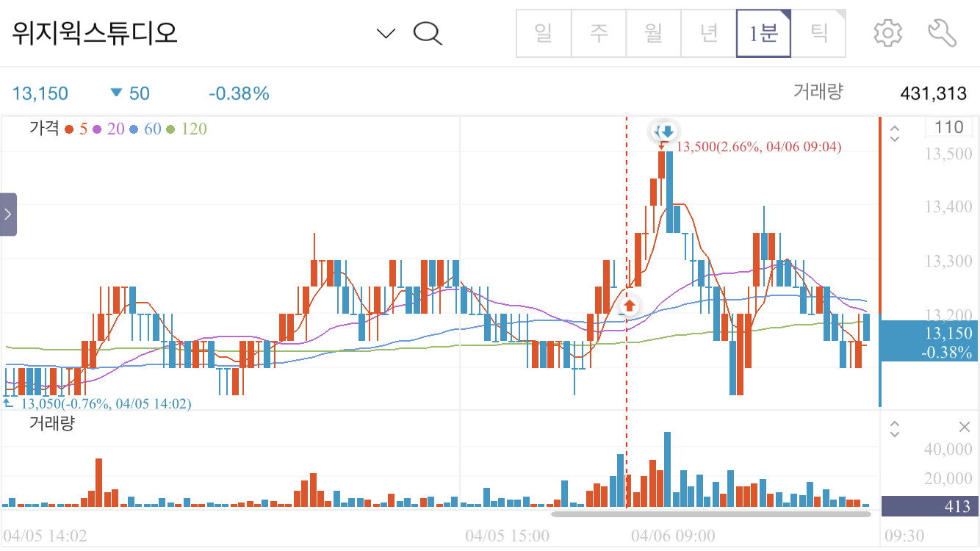Click the 09:30 time axis label

(x=904, y=536)
